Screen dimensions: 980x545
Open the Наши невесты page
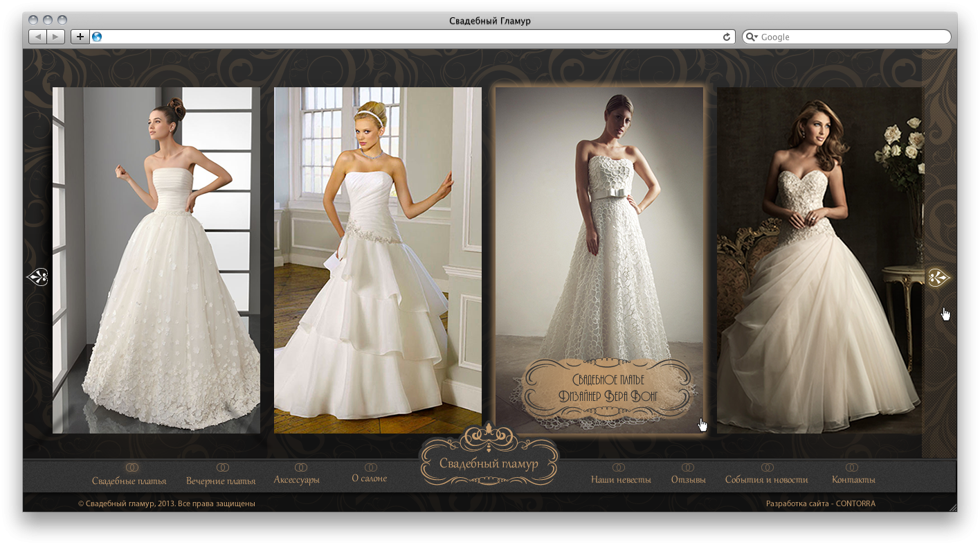621,479
